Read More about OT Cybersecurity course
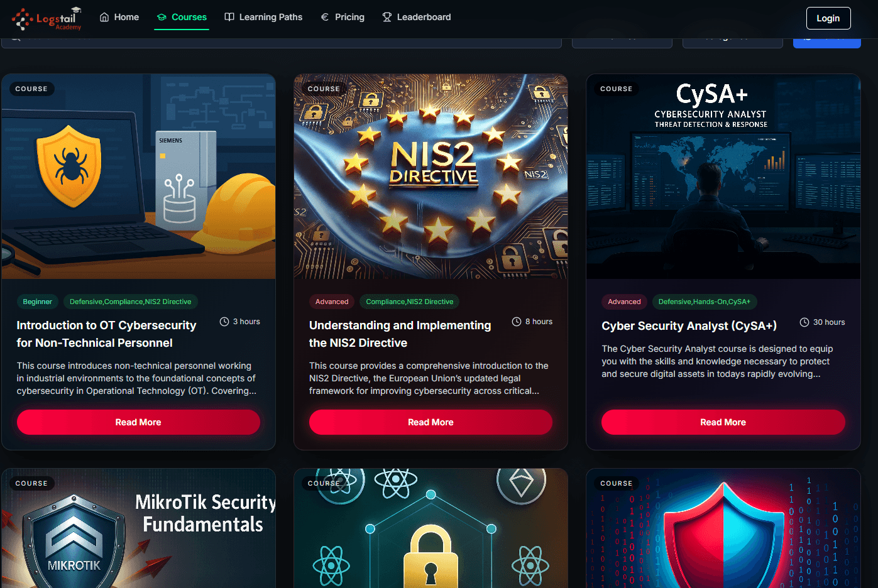 tap(138, 422)
